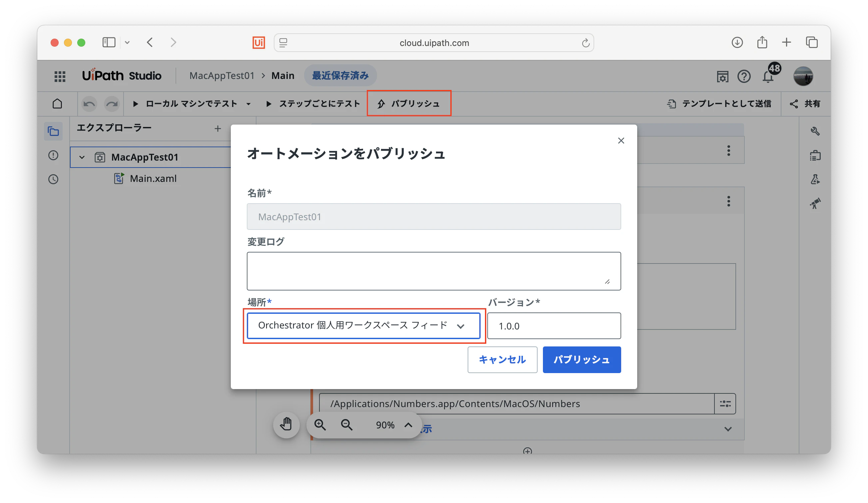This screenshot has height=503, width=868.
Task: Reload the cloud.uipath.com page
Action: pos(586,43)
